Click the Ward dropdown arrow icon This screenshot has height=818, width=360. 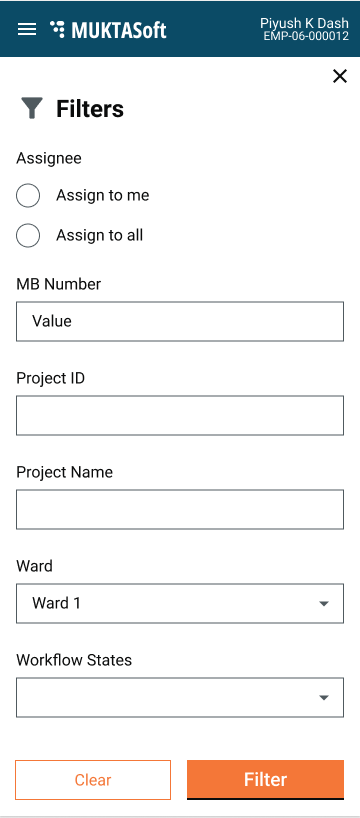323,604
